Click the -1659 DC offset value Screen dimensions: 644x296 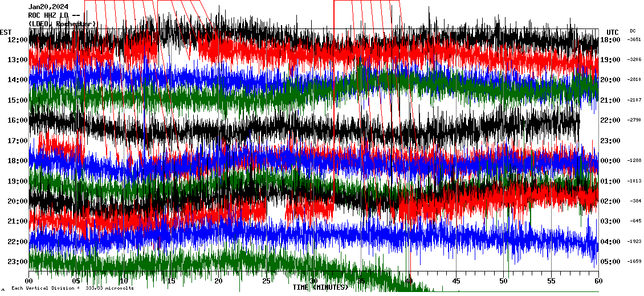(634, 262)
